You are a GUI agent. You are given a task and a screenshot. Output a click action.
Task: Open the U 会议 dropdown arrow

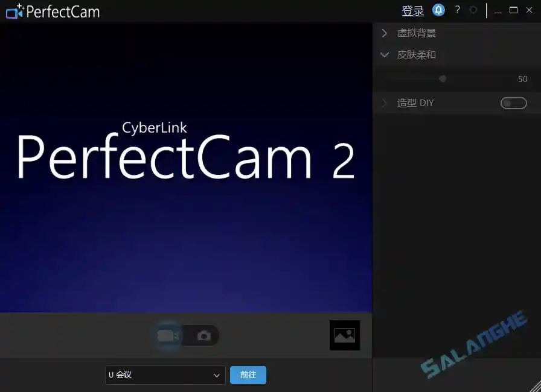(217, 375)
